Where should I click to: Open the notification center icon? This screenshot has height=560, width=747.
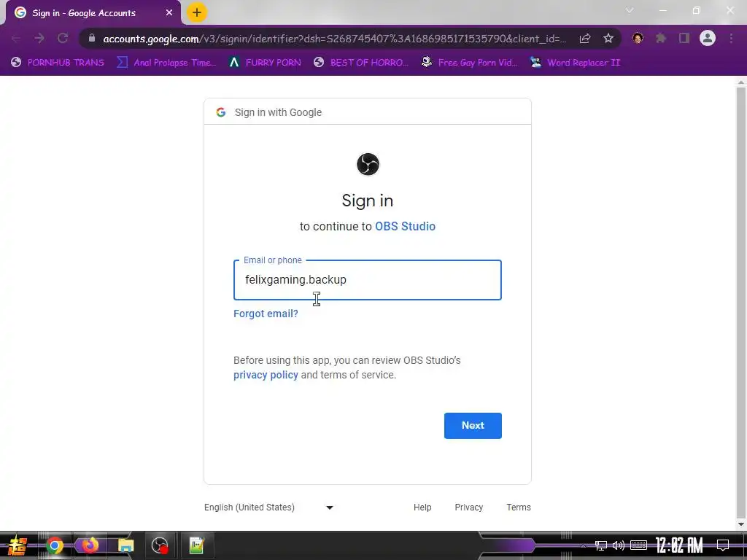[x=723, y=545]
